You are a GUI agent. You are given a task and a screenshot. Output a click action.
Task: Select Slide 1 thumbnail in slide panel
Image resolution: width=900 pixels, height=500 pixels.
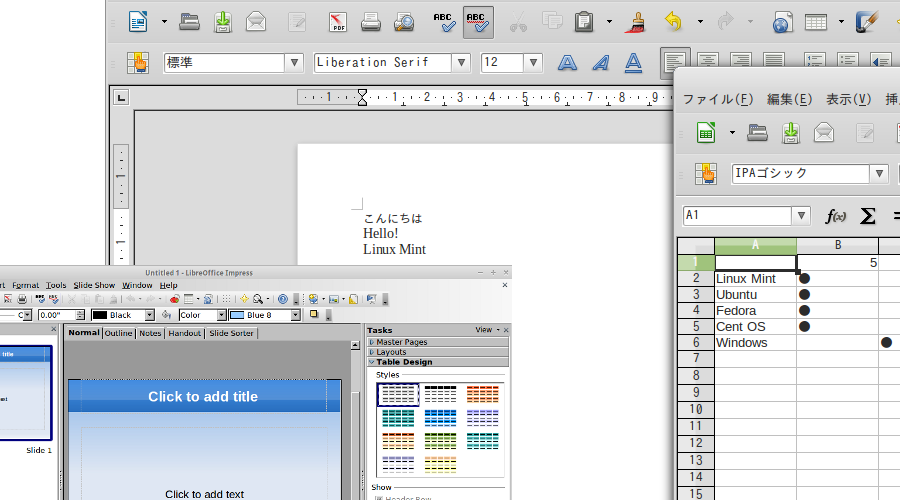(x=25, y=393)
